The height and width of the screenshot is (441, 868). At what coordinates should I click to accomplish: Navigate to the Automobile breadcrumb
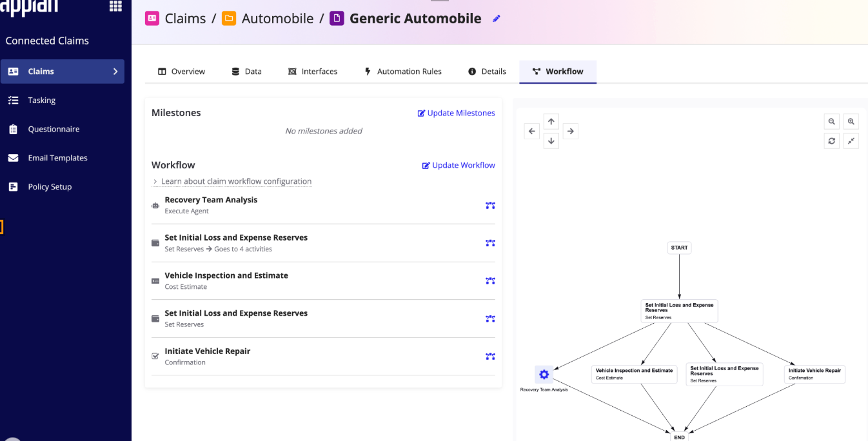pyautogui.click(x=277, y=19)
